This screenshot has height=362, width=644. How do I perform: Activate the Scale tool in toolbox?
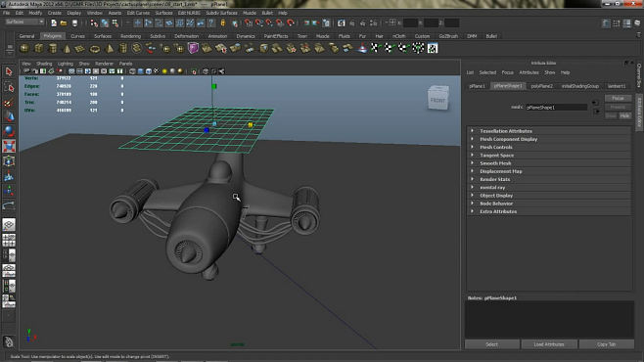point(9,146)
